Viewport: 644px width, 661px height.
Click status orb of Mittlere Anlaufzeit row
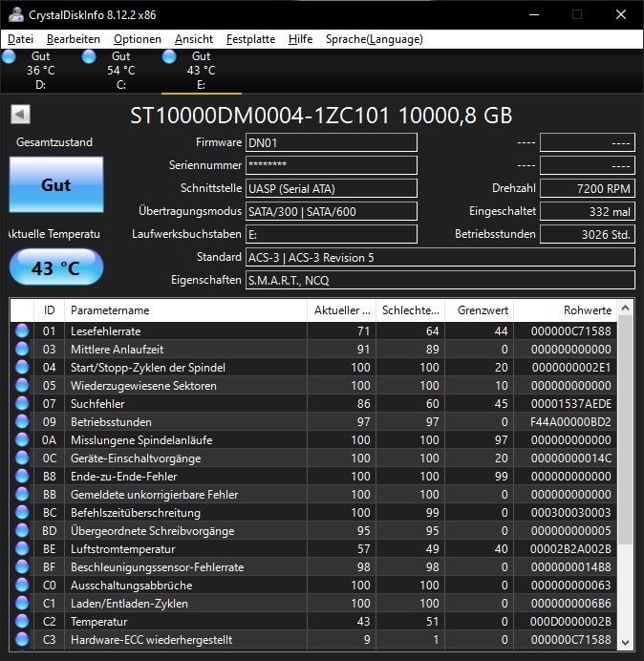tap(22, 349)
